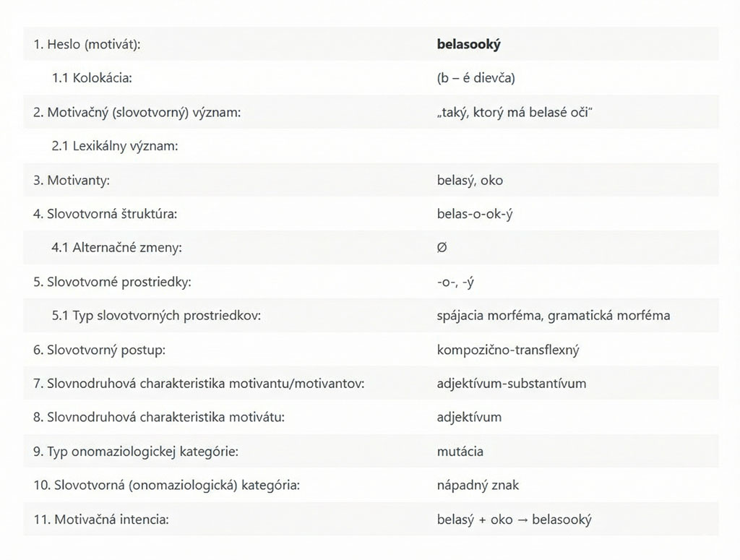Click the bold headword "belasooký"
The image size is (740, 560).
pyautogui.click(x=469, y=44)
